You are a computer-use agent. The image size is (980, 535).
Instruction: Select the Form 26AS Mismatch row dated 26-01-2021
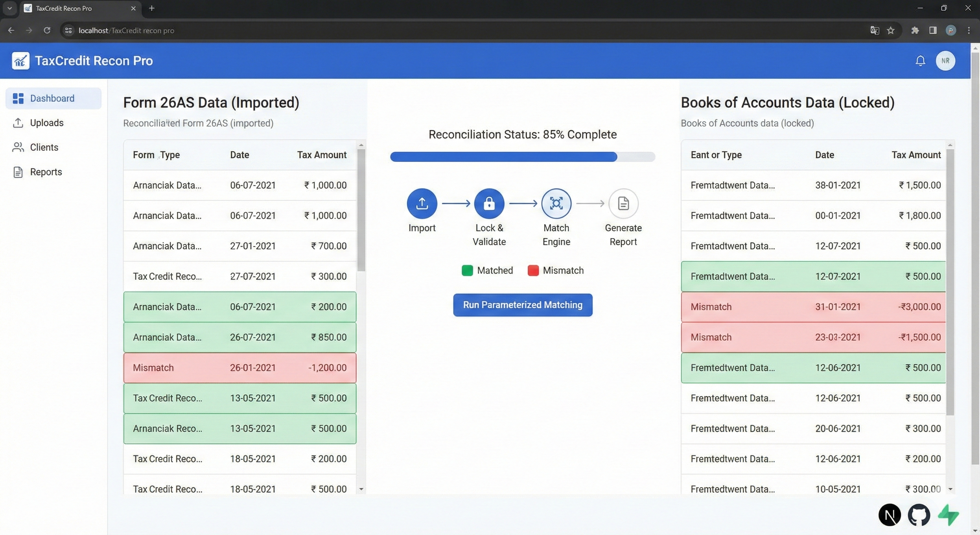pos(240,367)
